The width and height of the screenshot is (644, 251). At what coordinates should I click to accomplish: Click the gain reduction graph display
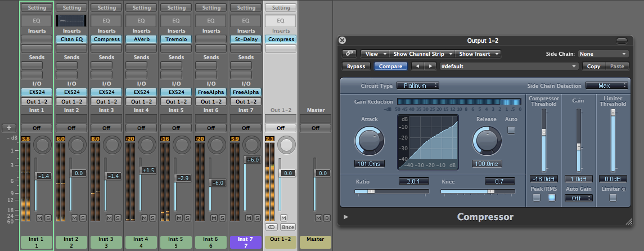pos(428,142)
